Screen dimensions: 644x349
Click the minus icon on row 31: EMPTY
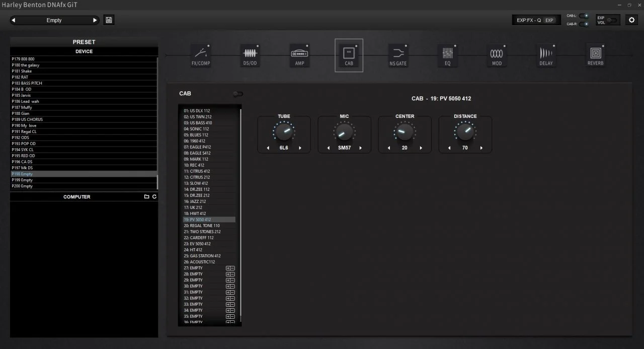pyautogui.click(x=232, y=292)
